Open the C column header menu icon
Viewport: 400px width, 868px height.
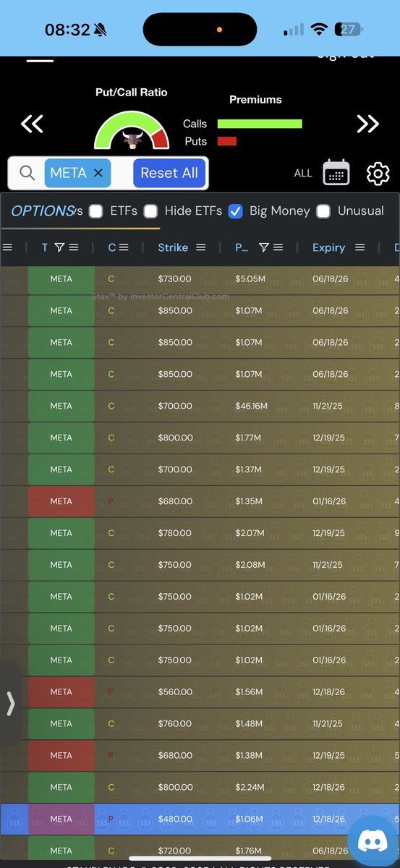click(x=124, y=247)
